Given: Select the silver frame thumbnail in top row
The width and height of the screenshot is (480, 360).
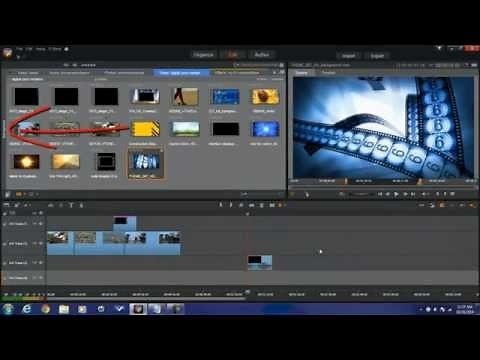Looking at the screenshot, I should pos(145,97).
